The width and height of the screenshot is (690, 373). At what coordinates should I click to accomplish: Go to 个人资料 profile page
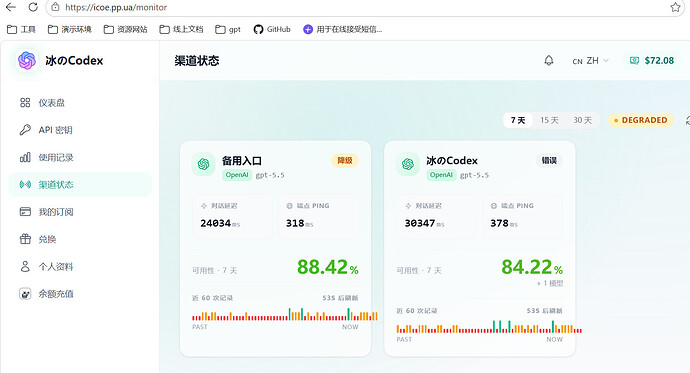click(x=80, y=267)
